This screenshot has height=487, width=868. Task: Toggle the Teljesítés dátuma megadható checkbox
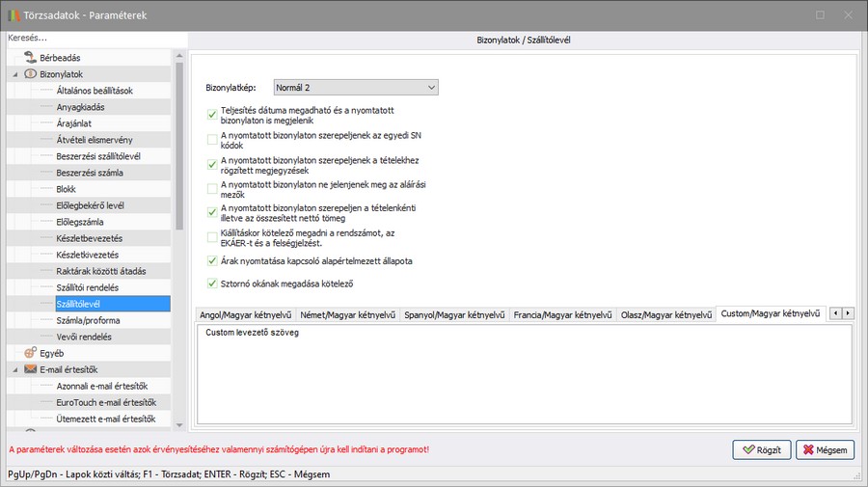(x=212, y=116)
